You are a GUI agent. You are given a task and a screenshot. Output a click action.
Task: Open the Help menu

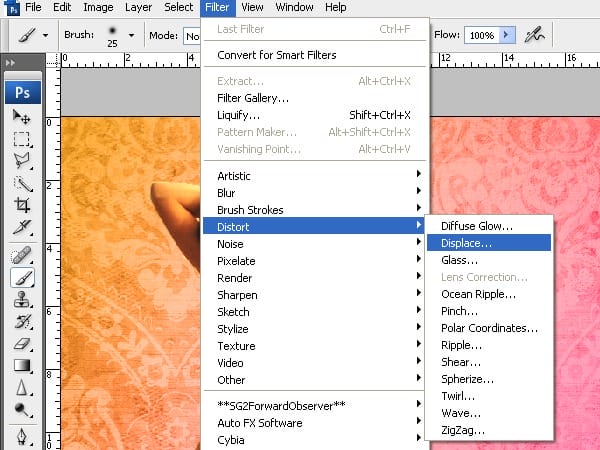coord(336,7)
